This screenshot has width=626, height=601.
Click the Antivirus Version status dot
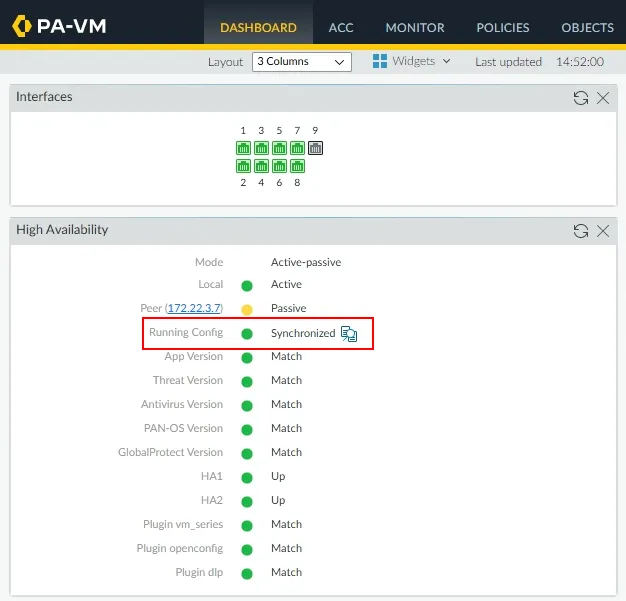[x=247, y=406]
